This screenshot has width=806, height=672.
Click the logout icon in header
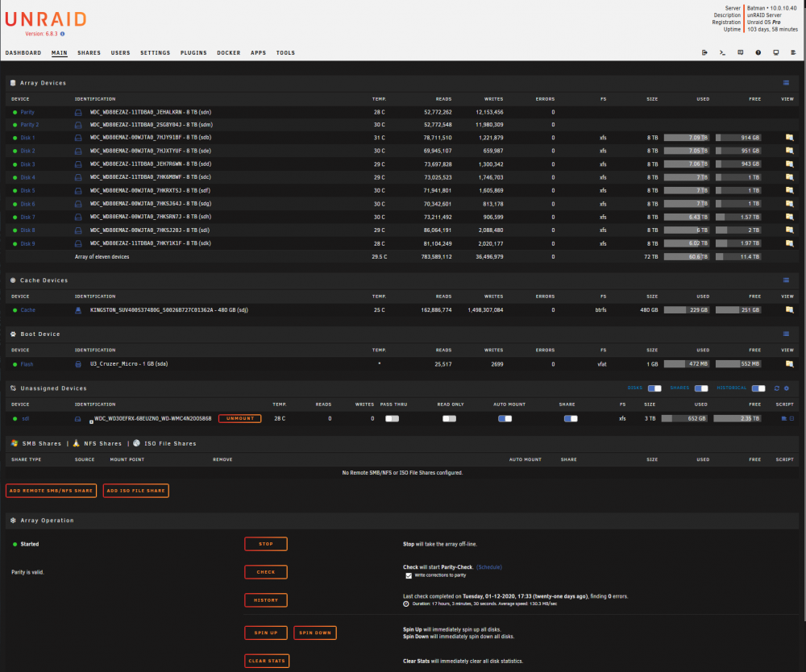(704, 52)
